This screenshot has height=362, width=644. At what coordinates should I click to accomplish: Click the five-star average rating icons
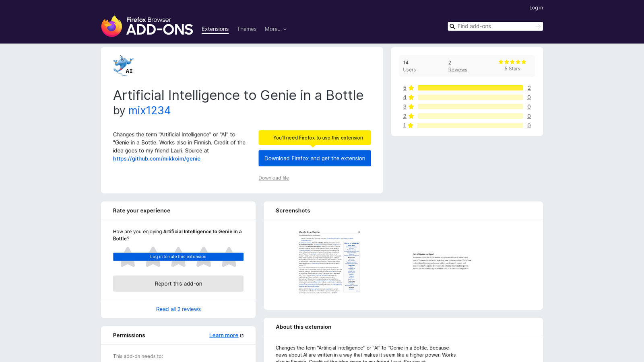[512, 62]
